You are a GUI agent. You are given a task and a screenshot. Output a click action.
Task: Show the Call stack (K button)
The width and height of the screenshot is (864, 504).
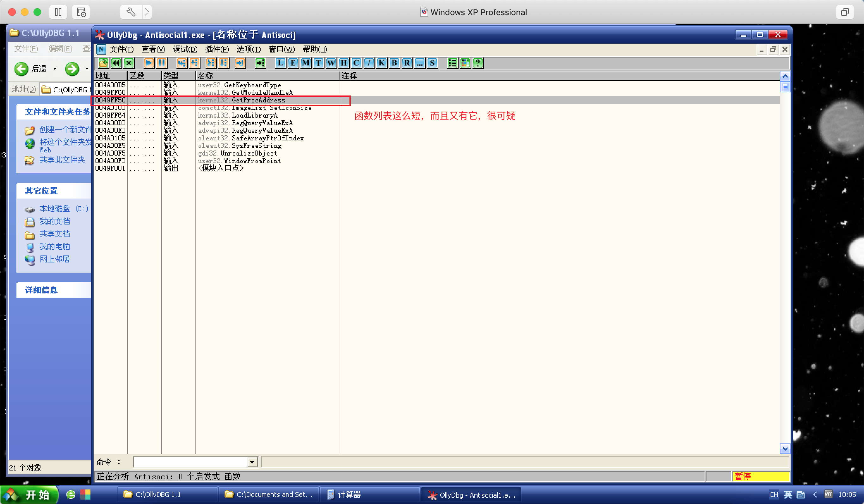(x=381, y=63)
